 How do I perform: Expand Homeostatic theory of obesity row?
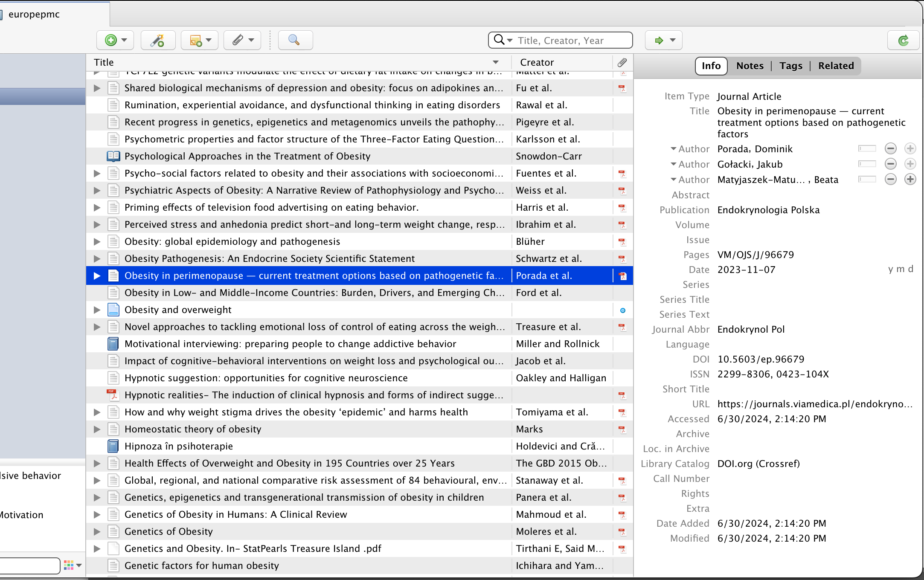(x=97, y=429)
